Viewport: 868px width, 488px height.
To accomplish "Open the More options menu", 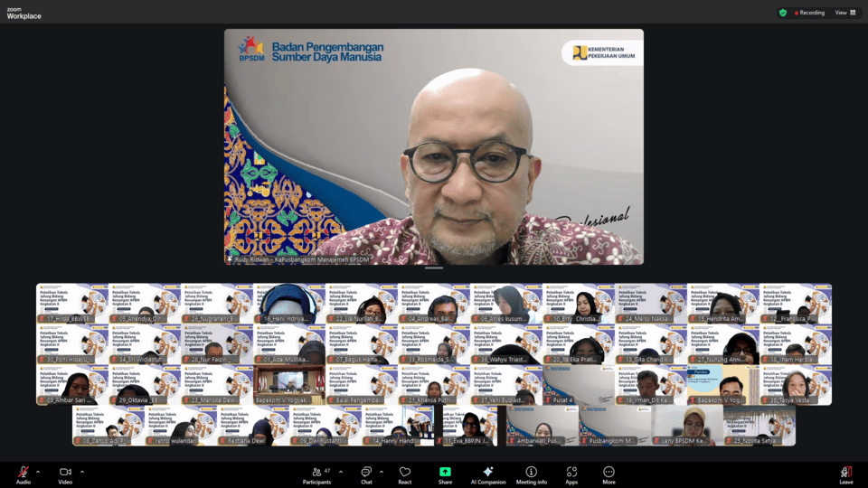I will 609,474.
